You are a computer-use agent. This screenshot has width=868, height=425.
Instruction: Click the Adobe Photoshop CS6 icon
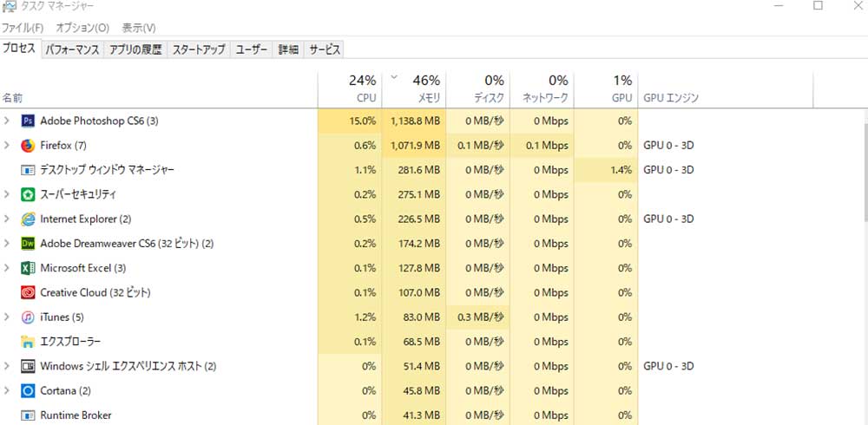tap(28, 121)
